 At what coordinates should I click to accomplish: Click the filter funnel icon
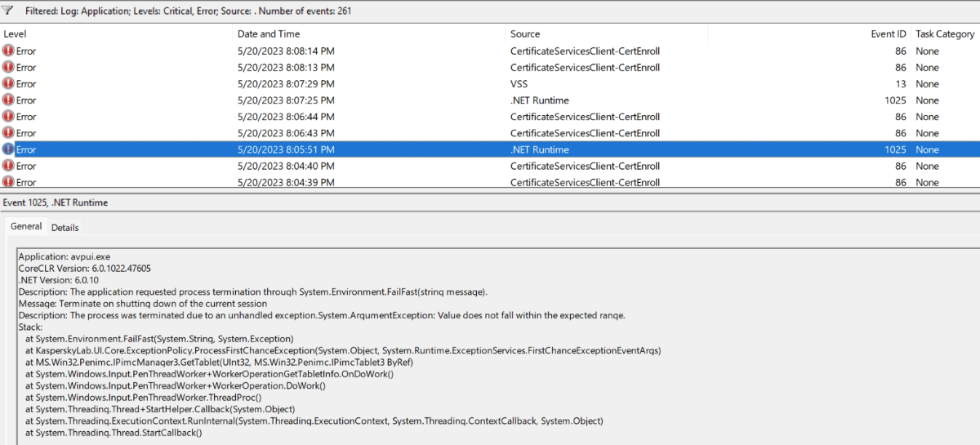pos(8,11)
